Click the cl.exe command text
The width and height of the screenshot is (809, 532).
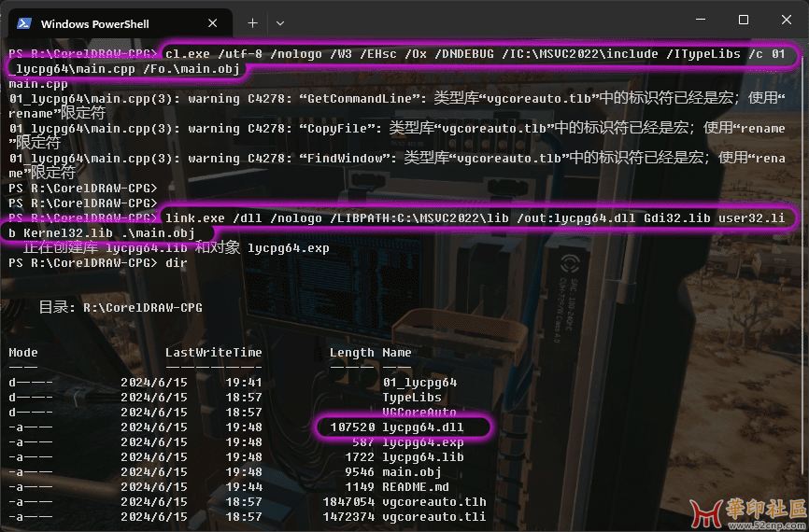click(x=397, y=62)
